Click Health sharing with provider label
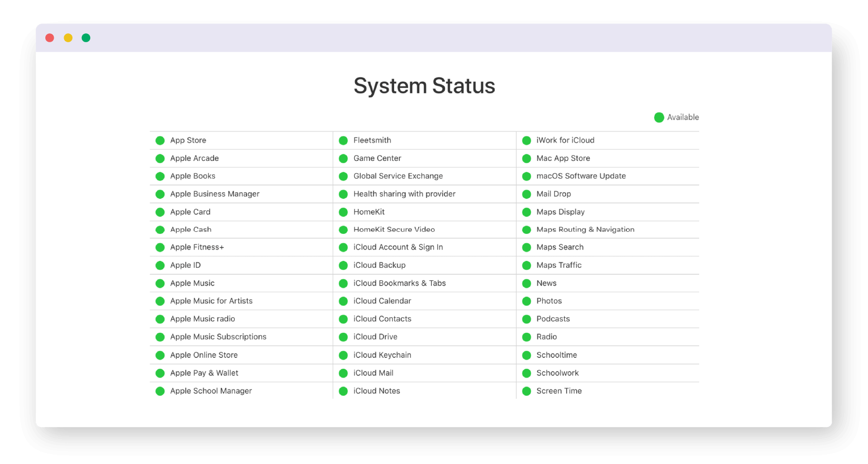868x464 pixels. coord(405,194)
